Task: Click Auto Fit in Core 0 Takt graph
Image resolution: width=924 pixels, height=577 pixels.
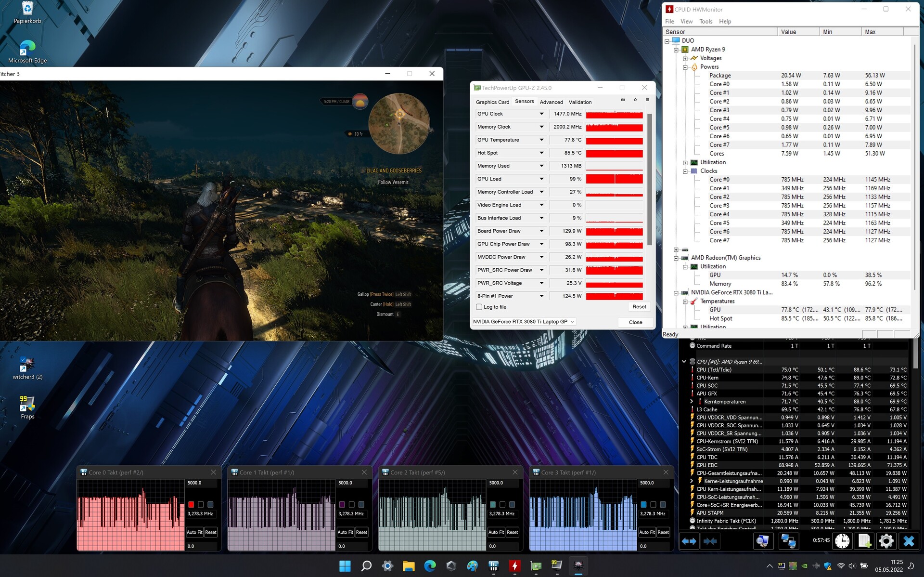Action: pyautogui.click(x=194, y=532)
